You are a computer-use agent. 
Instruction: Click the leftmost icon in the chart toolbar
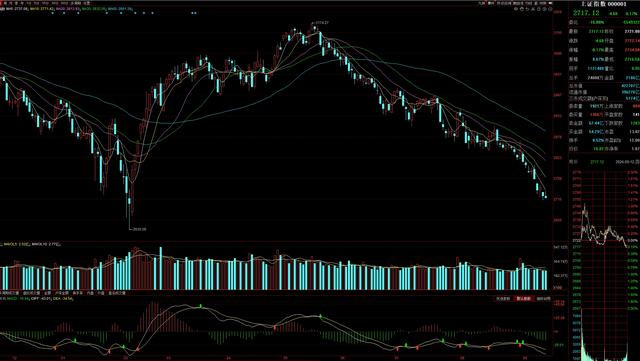point(516,9)
